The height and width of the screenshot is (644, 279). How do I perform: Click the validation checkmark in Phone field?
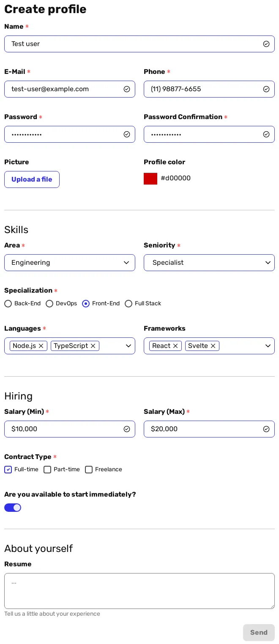point(266,89)
